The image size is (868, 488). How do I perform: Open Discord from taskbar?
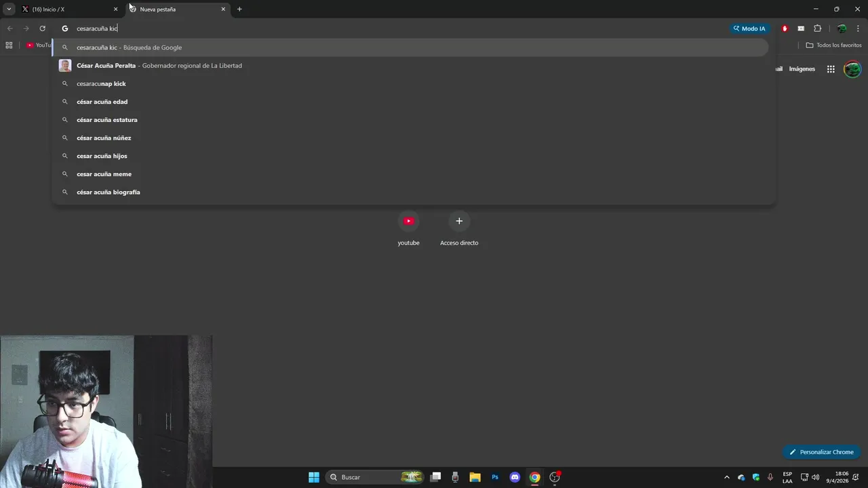515,477
